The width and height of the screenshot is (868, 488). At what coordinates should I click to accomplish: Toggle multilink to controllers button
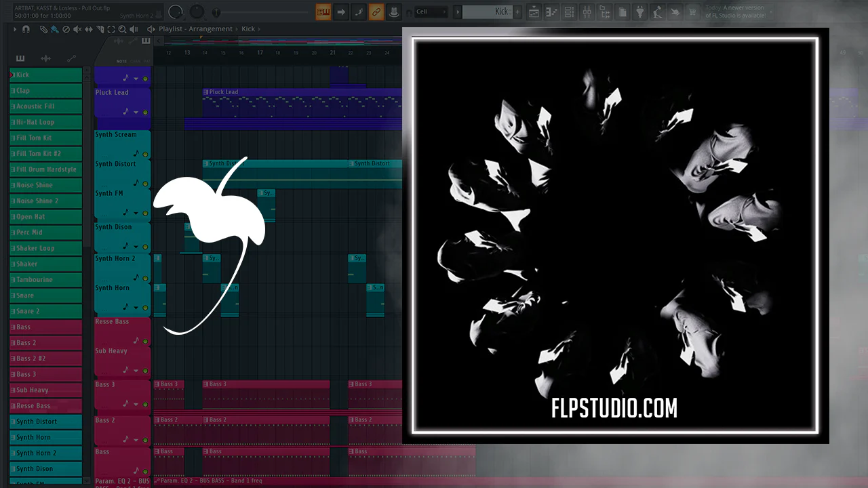click(x=376, y=12)
